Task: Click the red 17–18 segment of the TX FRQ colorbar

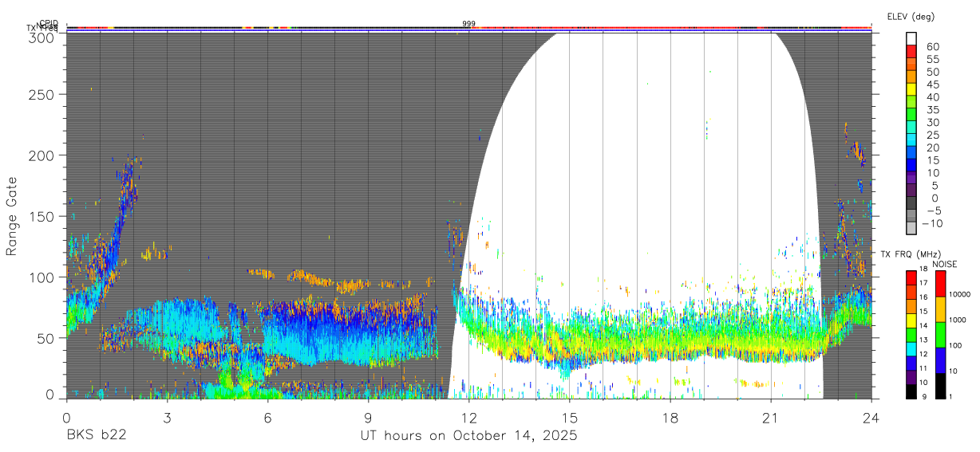Action: [x=912, y=277]
